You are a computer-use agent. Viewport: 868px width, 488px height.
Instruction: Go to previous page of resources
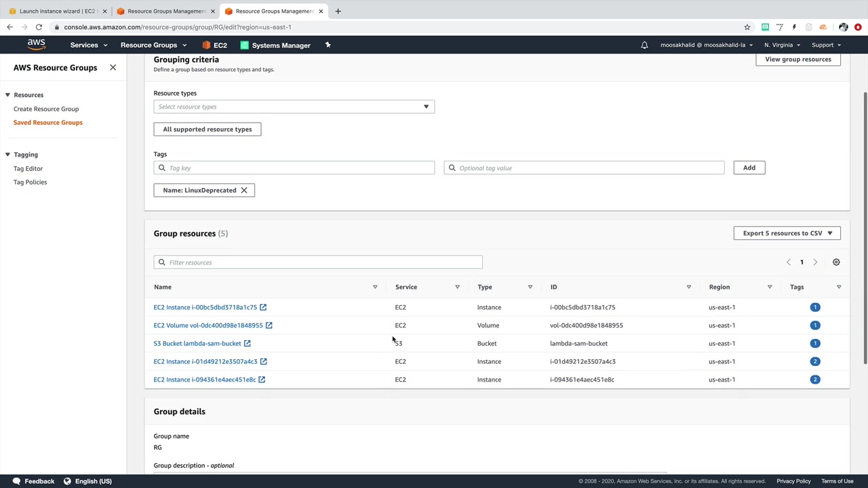[788, 262]
